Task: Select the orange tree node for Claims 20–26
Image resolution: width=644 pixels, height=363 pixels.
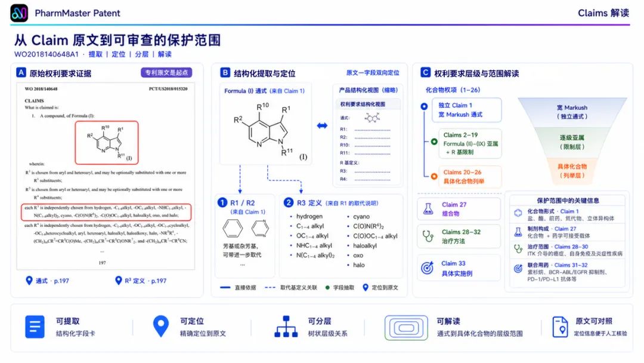Action: click(x=434, y=176)
